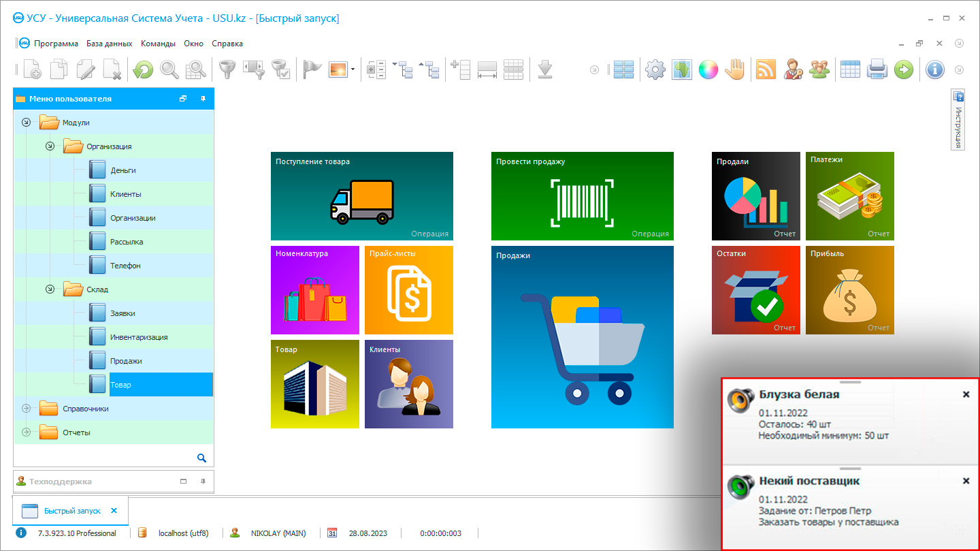
Task: Open the Программа menu
Action: [56, 44]
